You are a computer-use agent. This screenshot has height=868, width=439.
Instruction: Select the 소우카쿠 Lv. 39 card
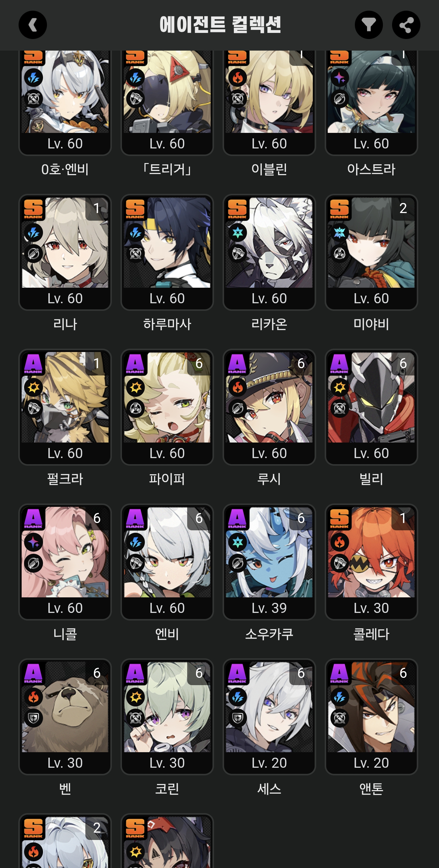pos(269,562)
